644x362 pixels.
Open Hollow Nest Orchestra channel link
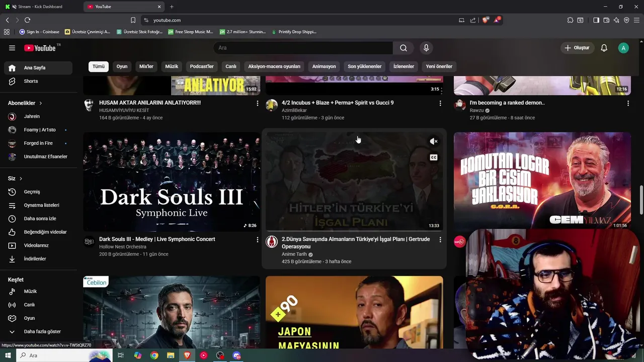click(x=123, y=247)
